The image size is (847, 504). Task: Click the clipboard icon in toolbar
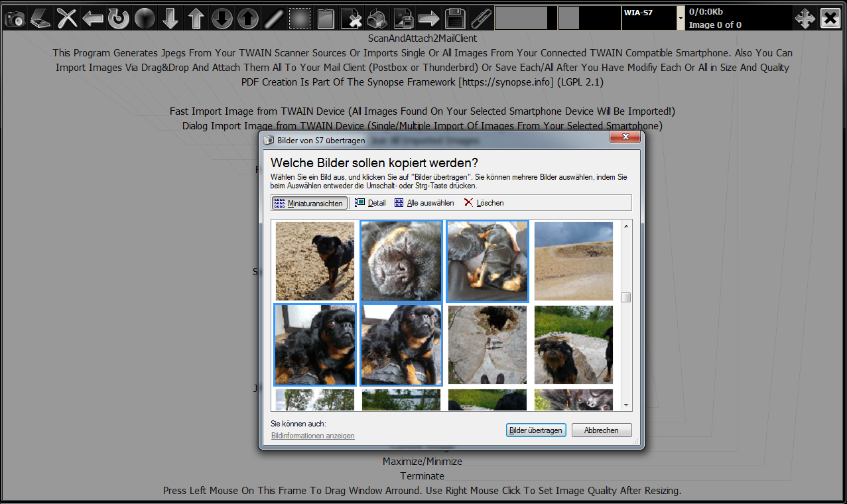(x=325, y=19)
